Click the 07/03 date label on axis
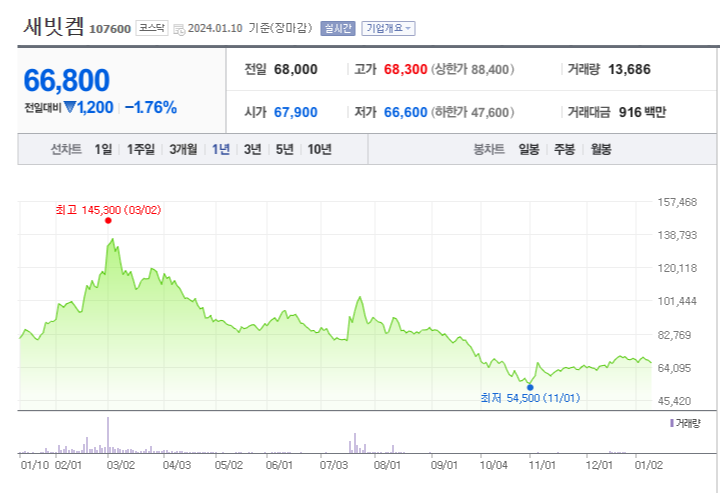The image size is (720, 493). pyautogui.click(x=334, y=465)
